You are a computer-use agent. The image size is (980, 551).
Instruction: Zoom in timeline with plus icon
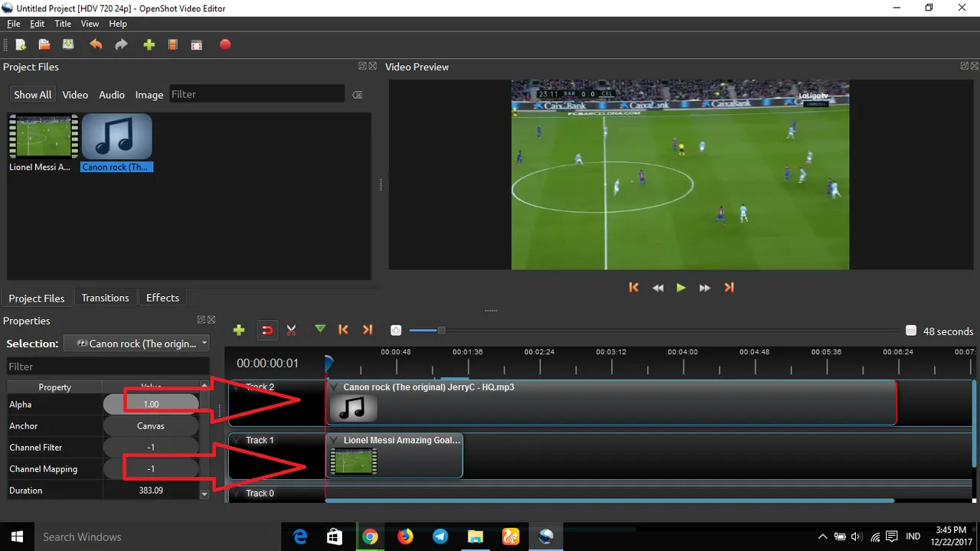pyautogui.click(x=396, y=331)
